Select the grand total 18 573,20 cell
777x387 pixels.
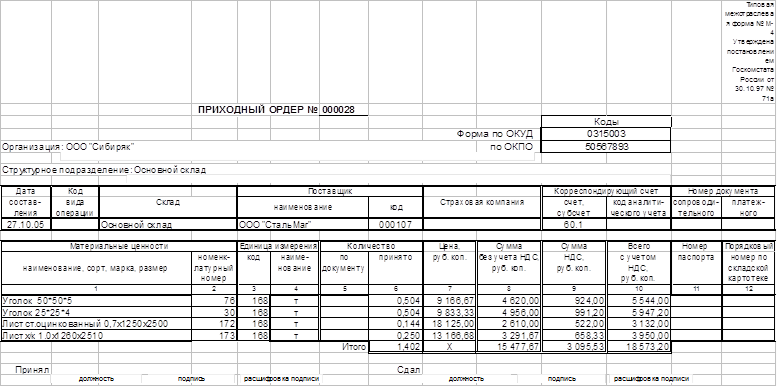pos(638,347)
